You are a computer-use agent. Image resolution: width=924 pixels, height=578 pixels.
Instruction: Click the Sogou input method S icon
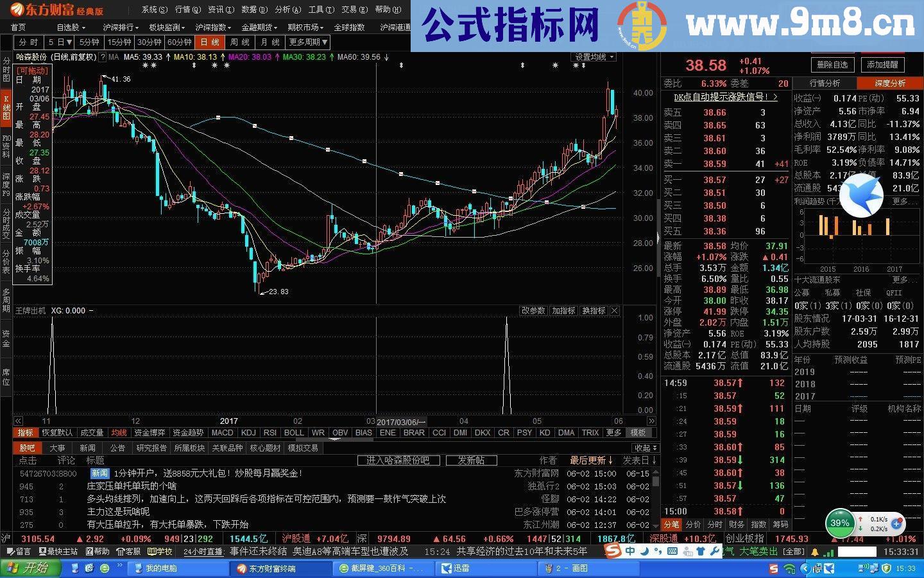(x=613, y=551)
